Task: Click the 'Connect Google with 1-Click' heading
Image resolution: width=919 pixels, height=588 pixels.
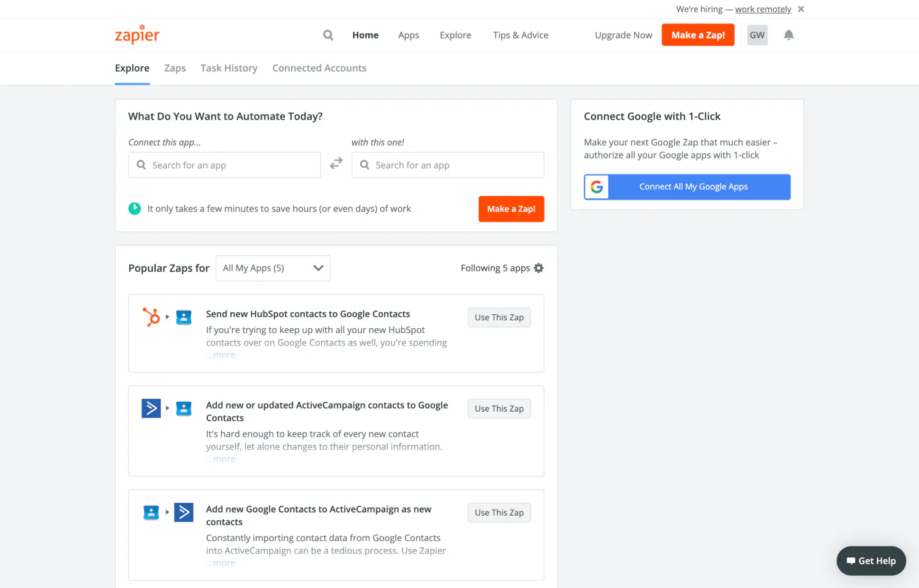Action: (652, 116)
